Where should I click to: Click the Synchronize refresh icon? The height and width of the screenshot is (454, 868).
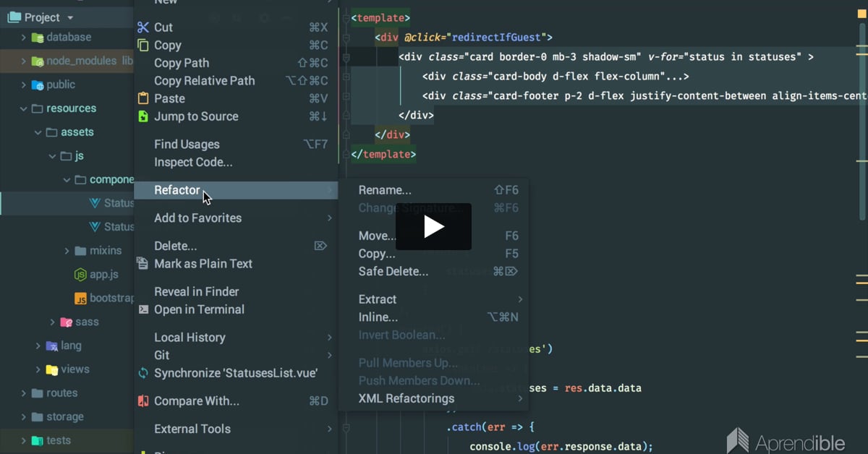pos(142,374)
